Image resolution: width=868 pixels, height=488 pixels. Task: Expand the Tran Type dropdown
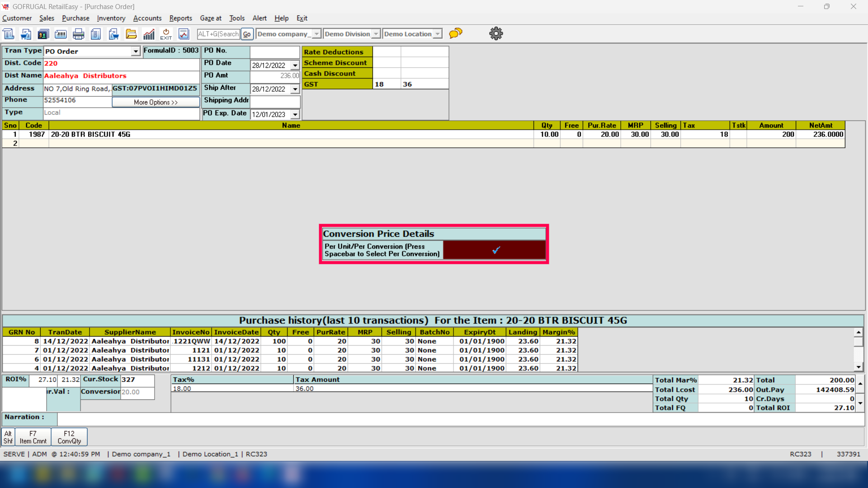coord(136,52)
